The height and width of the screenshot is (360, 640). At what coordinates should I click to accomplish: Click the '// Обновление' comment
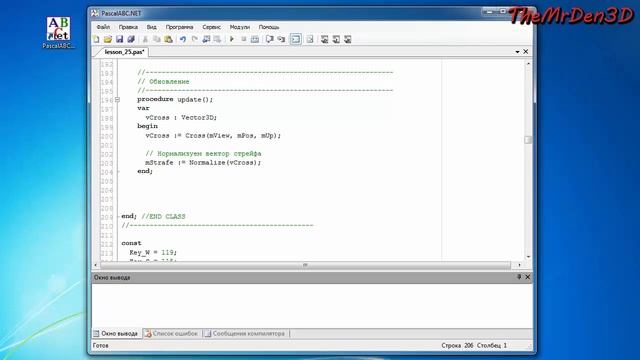tap(163, 82)
